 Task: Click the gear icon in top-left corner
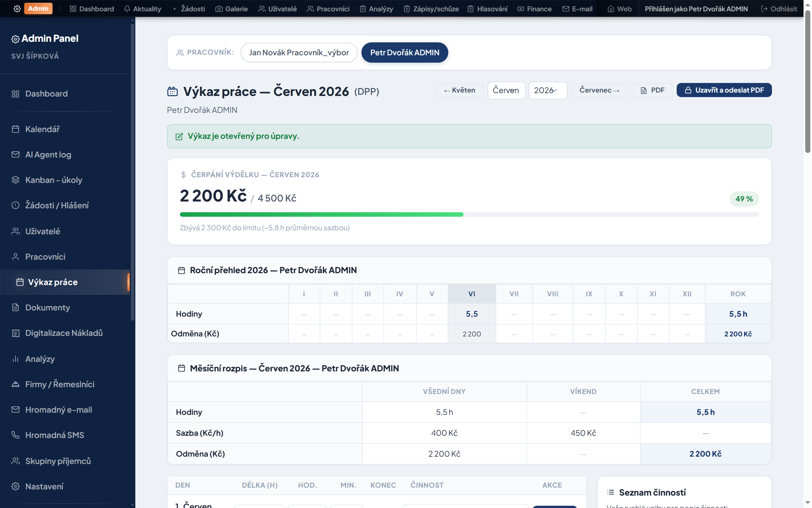pos(17,9)
